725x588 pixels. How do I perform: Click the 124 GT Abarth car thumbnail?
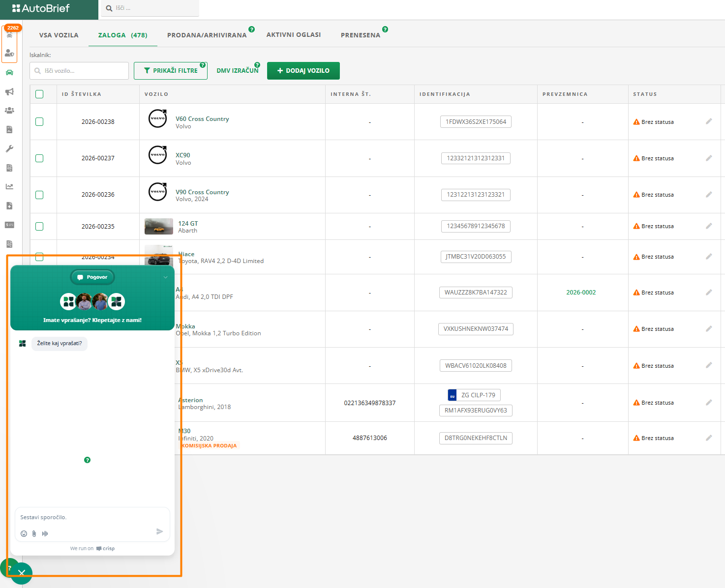point(159,226)
